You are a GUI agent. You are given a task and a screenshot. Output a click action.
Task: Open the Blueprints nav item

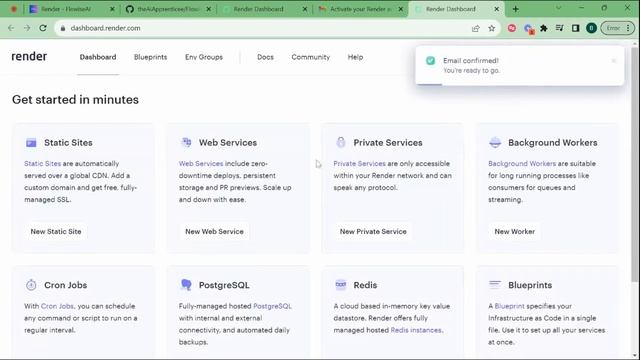tap(151, 57)
